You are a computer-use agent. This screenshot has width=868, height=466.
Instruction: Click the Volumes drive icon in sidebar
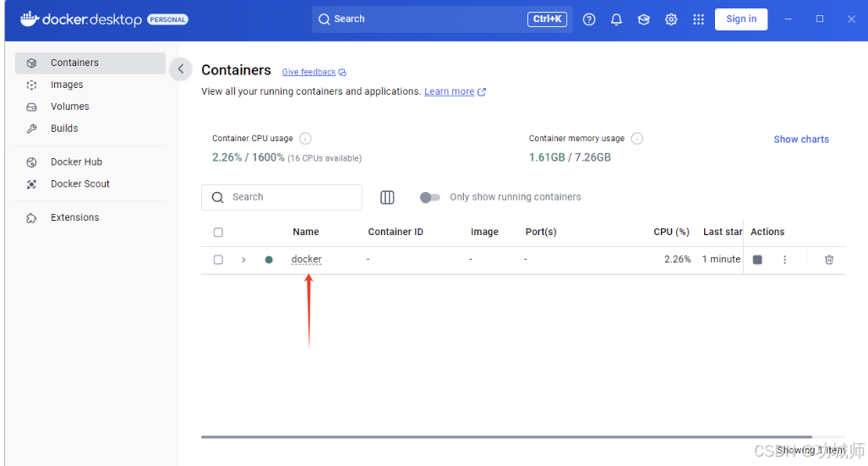click(x=31, y=107)
